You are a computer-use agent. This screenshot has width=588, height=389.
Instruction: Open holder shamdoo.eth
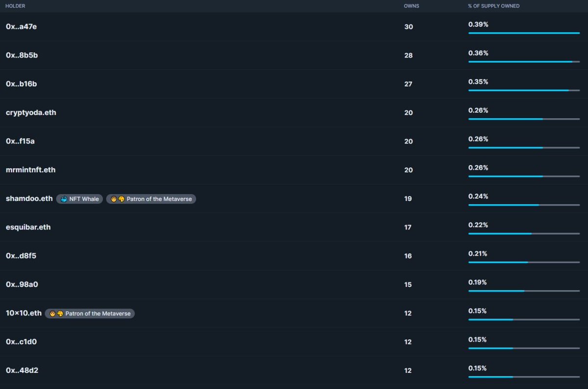coord(29,199)
